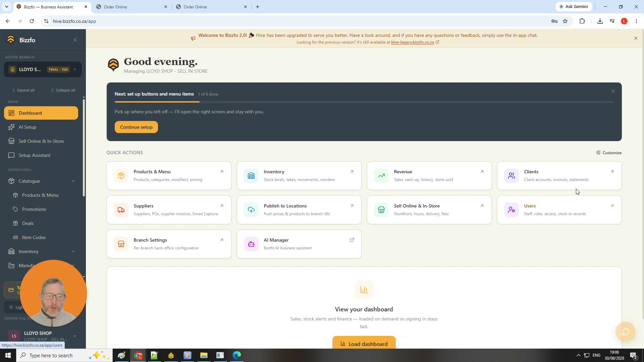Open the Branch Settings store icon
Screen dimensions: 644x362
pos(121,244)
